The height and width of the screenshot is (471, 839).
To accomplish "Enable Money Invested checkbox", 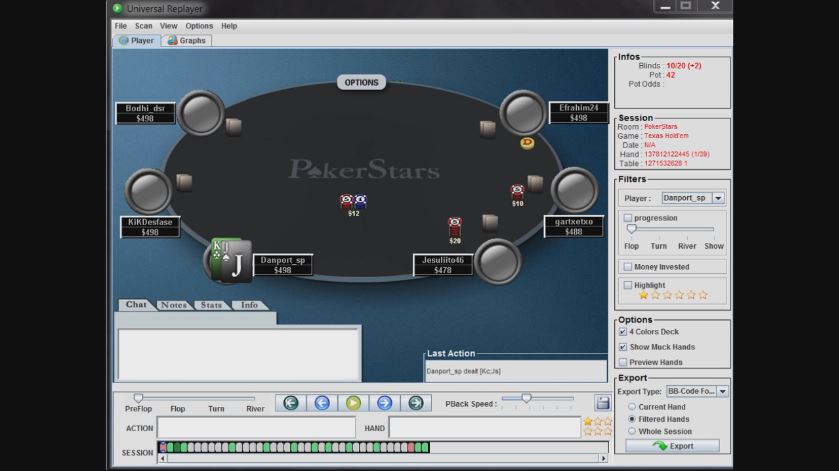I will click(628, 267).
